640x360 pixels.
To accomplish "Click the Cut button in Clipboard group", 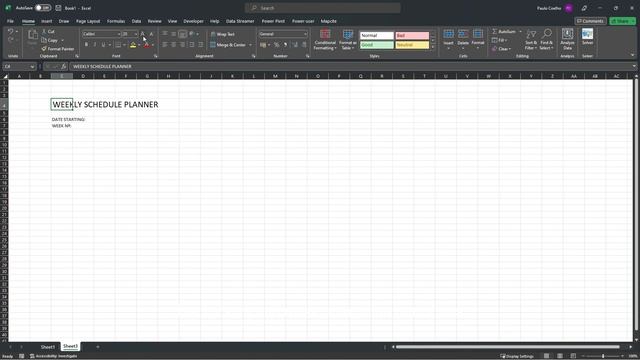I will [48, 31].
